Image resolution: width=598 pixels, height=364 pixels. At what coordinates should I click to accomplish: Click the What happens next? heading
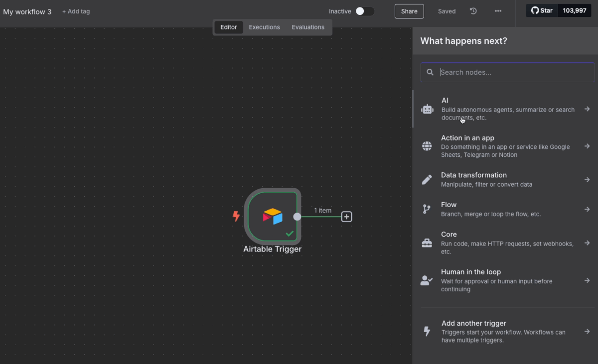464,41
